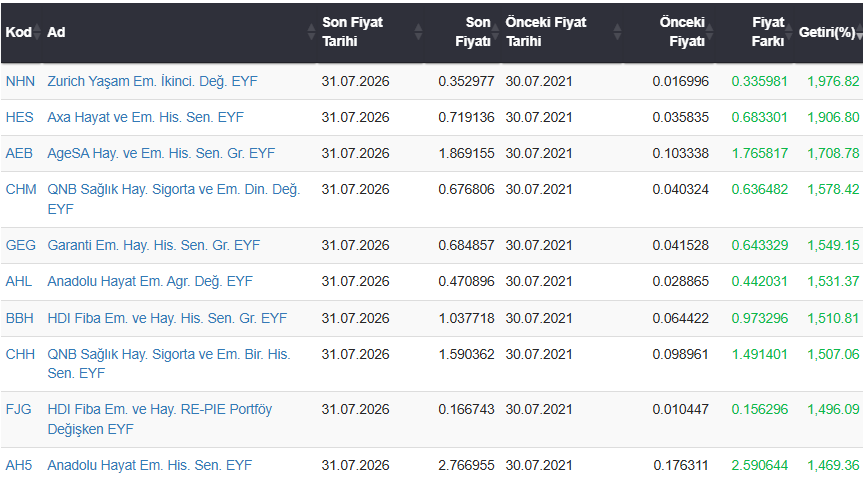Screen dimensions: 863x481
Task: Select last price 0.166743
Action: pos(466,409)
